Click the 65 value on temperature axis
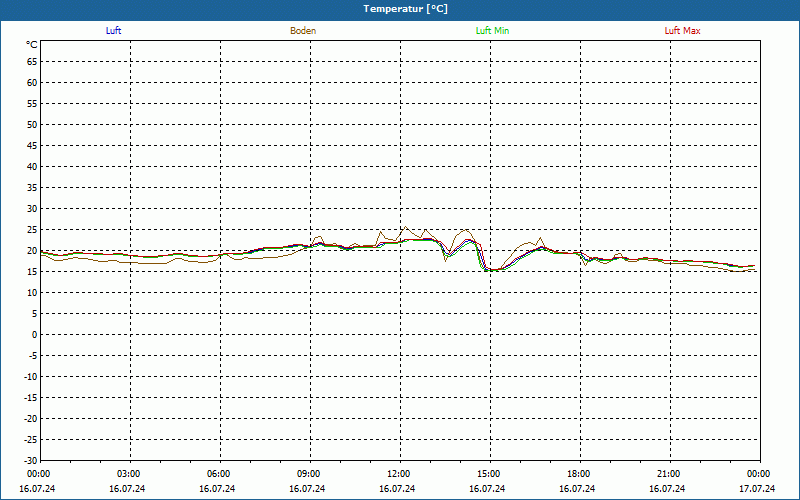Screen dimensions: 800x500 pos(32,62)
